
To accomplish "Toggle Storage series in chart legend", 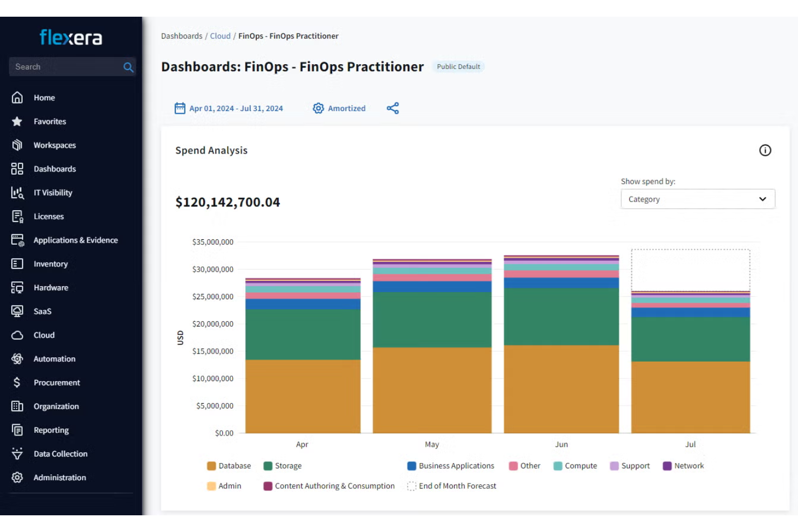I will pos(282,466).
